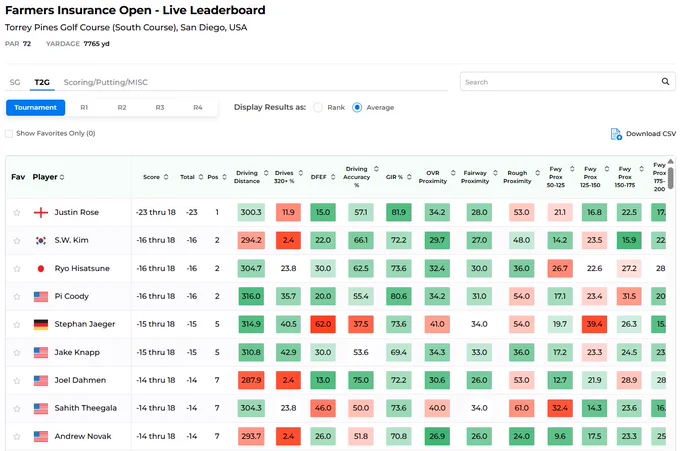680x451 pixels.
Task: Click Stephan Jaeger's Germany flag icon
Action: pos(41,324)
